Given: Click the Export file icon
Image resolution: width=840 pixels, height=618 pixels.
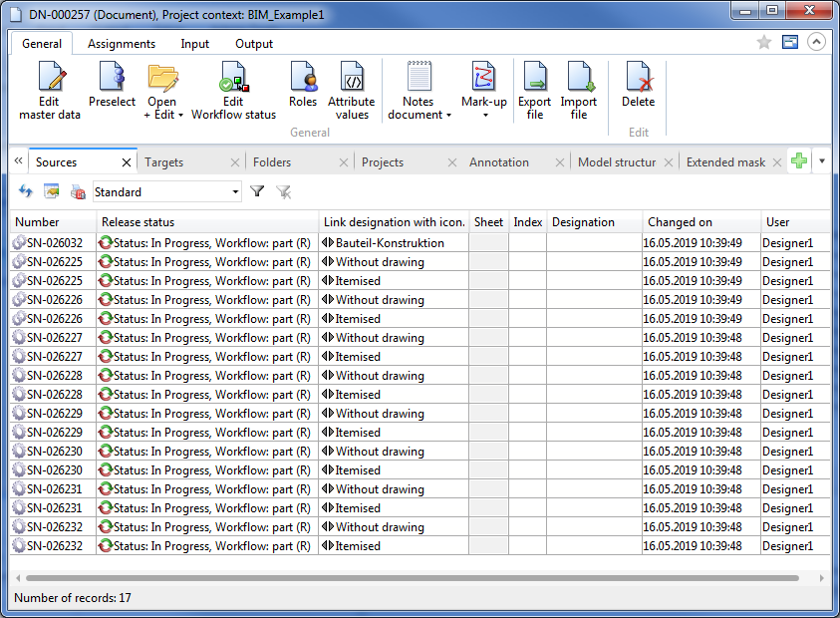Looking at the screenshot, I should pyautogui.click(x=534, y=78).
